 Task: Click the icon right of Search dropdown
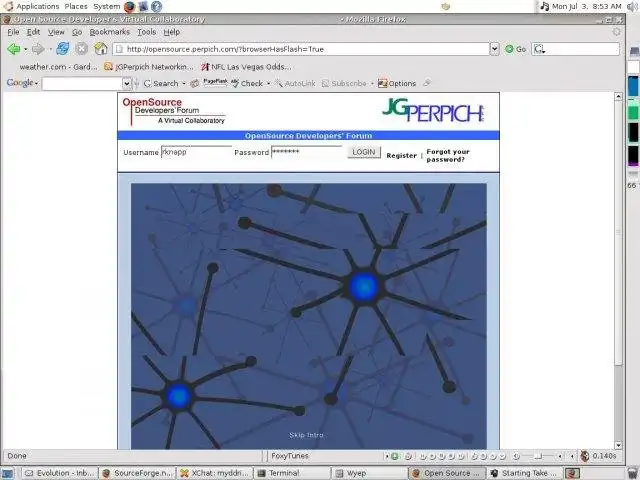[195, 83]
